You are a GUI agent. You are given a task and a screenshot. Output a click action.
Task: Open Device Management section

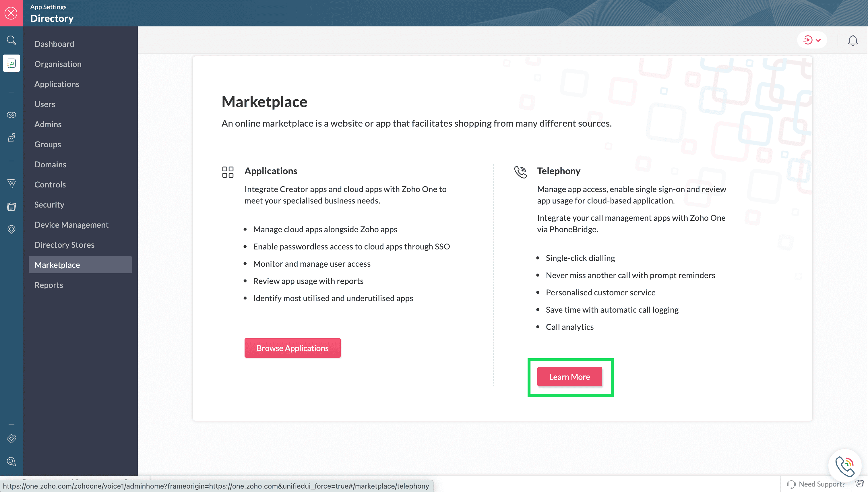point(71,225)
